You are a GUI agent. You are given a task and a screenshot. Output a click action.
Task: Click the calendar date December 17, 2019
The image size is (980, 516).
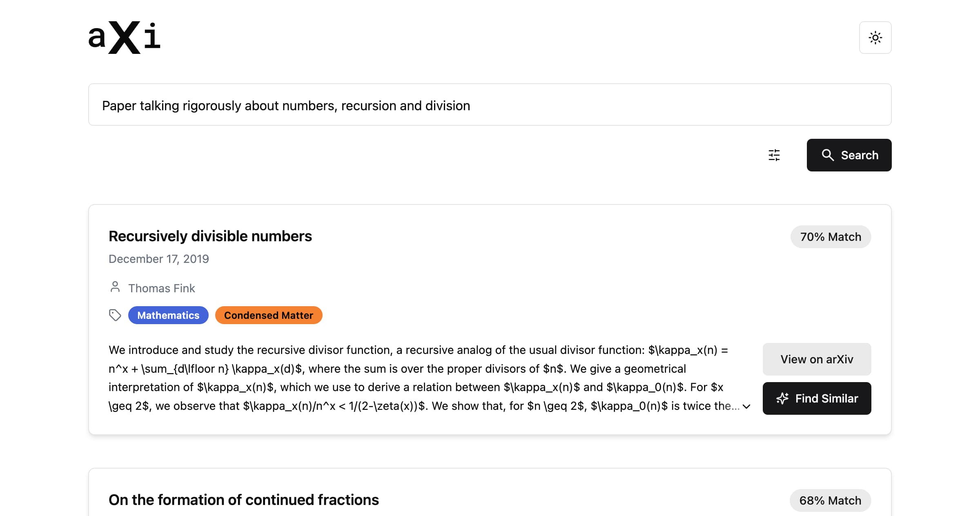click(x=159, y=258)
